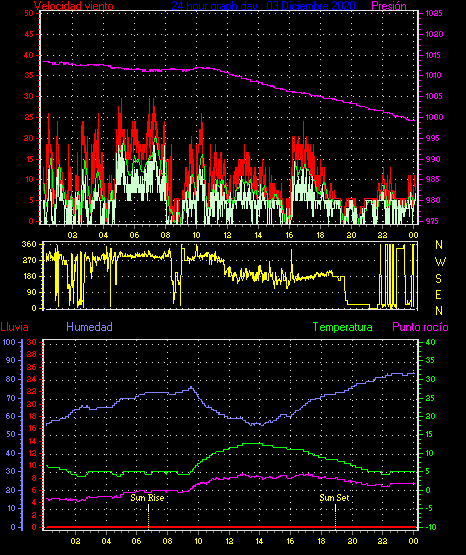Click the S wind direction label
The height and width of the screenshot is (555, 466).
point(438,279)
